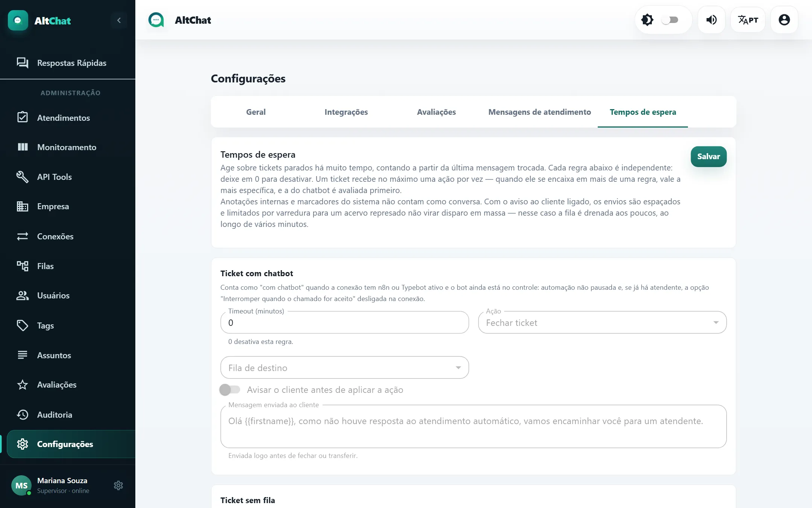Open Conexões arrows icon
This screenshot has height=508, width=812.
pos(23,236)
